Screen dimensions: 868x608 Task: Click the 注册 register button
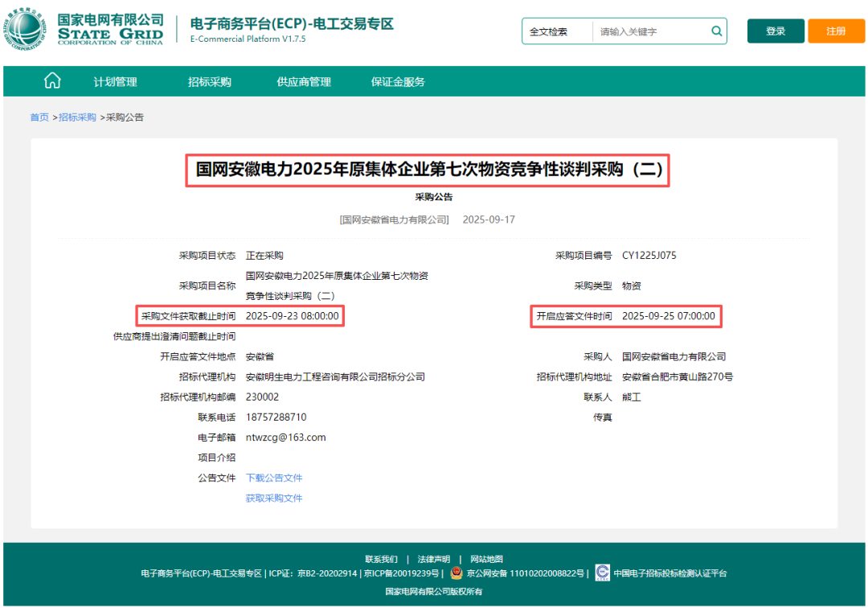pyautogui.click(x=836, y=30)
